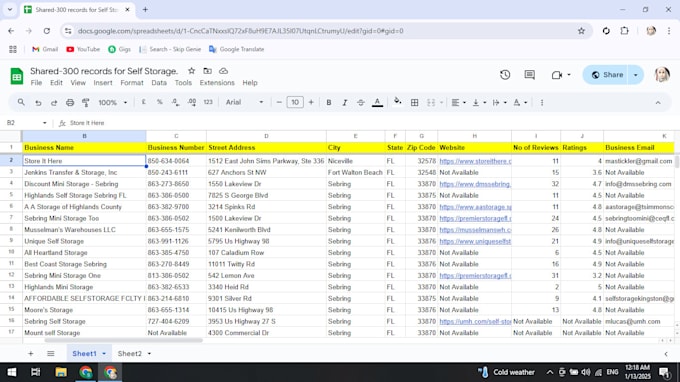The height and width of the screenshot is (382, 680).
Task: Open the text color picker
Action: coord(377,103)
